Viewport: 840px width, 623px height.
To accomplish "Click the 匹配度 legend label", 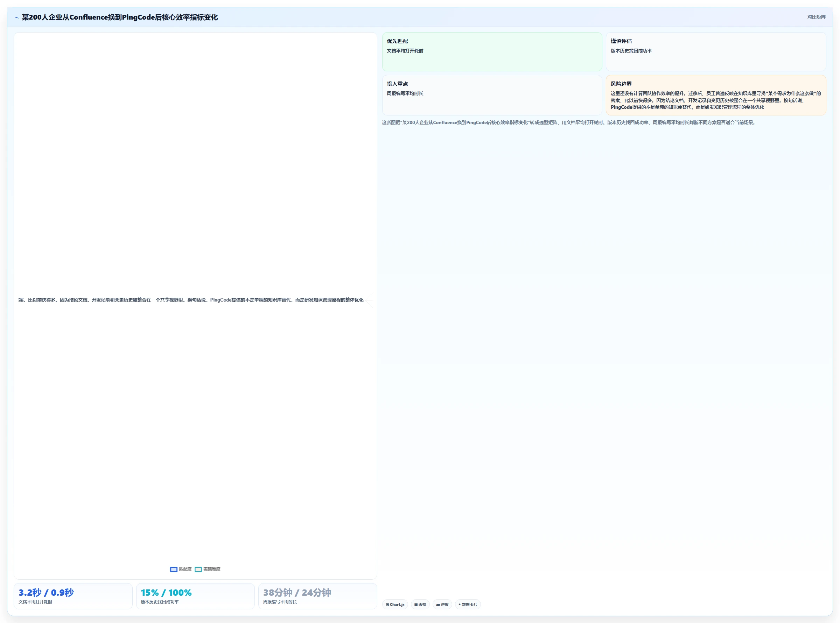I will pos(185,569).
